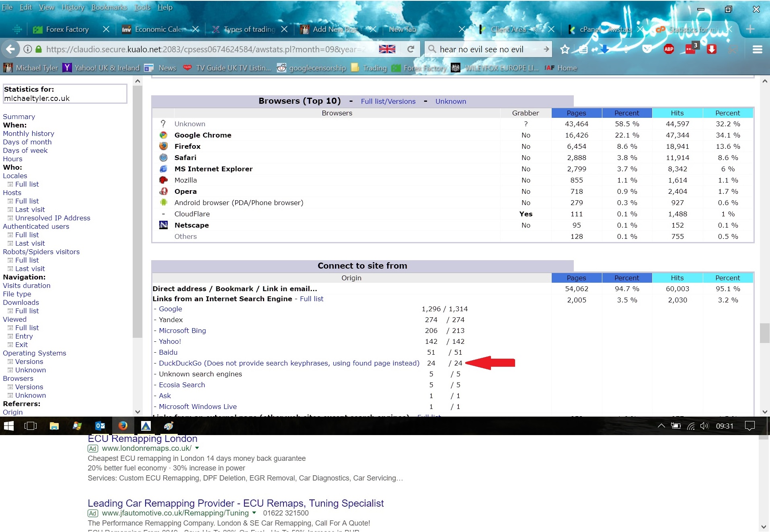Bookmark this page with the star icon
The image size is (770, 532).
[x=565, y=49]
